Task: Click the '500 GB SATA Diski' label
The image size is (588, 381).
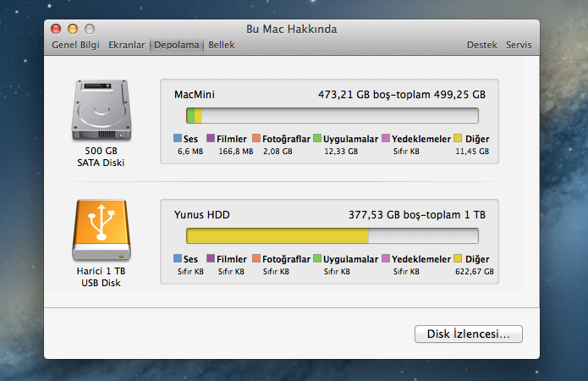Action: [x=101, y=157]
